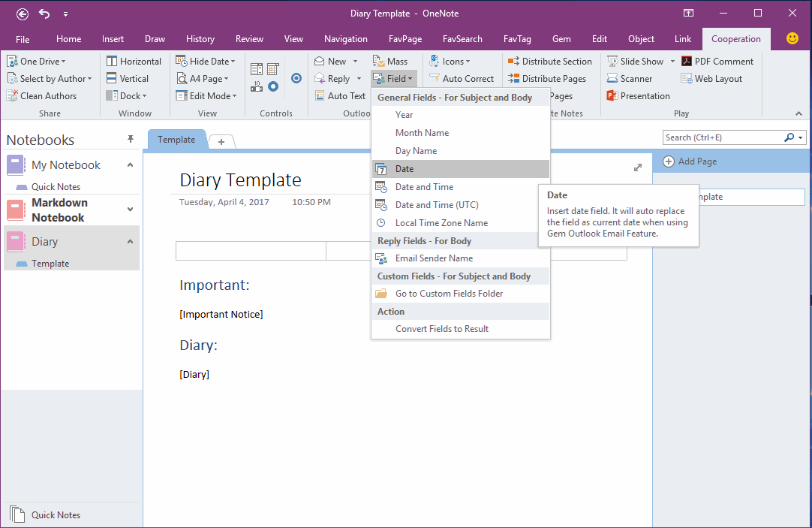Expand page to full view icon
The height and width of the screenshot is (528, 812).
[638, 167]
